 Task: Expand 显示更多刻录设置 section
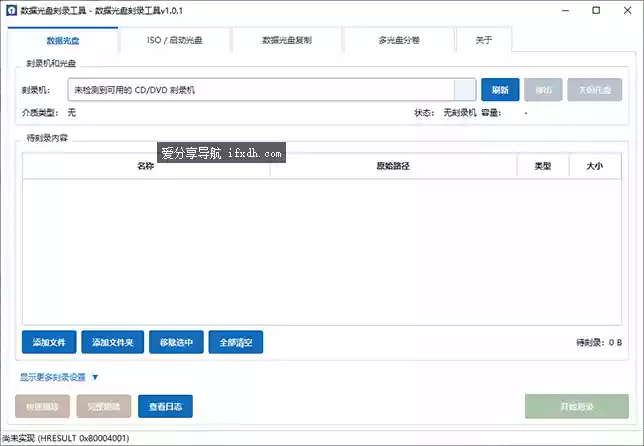[59, 377]
